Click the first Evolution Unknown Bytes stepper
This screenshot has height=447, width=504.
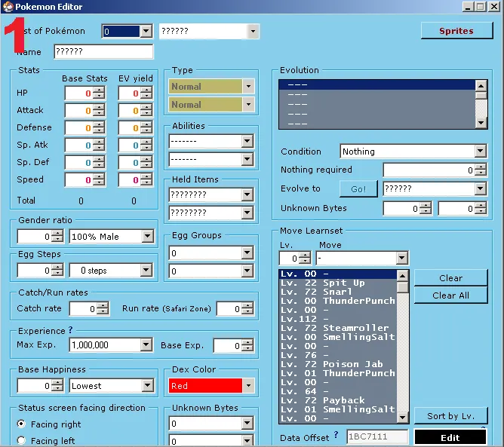pos(426,209)
